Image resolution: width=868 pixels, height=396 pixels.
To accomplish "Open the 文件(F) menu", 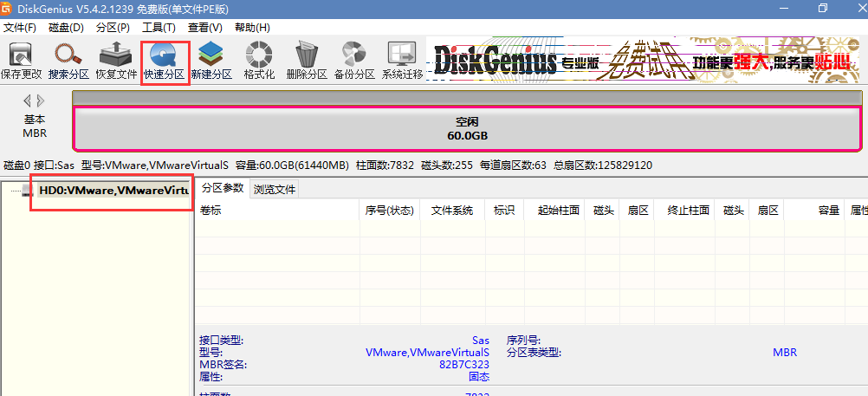I will click(x=19, y=27).
